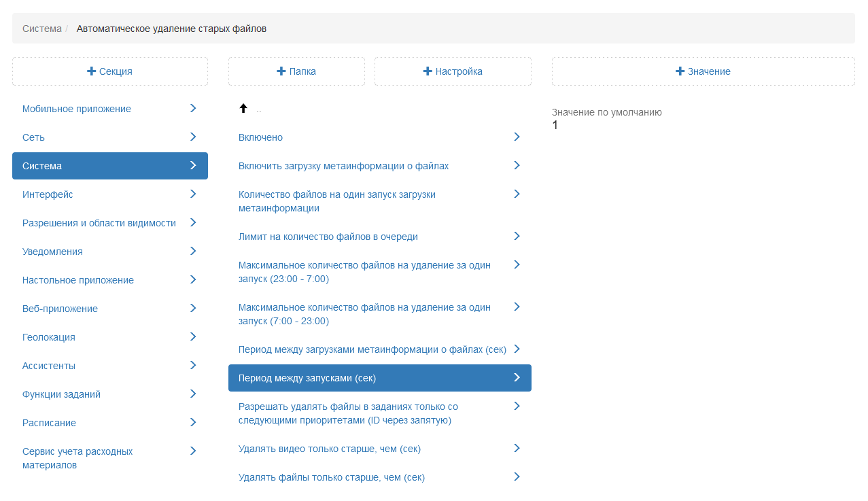The height and width of the screenshot is (501, 868).
Task: Click chevron next to Мобильное приложение
Action: tap(193, 109)
